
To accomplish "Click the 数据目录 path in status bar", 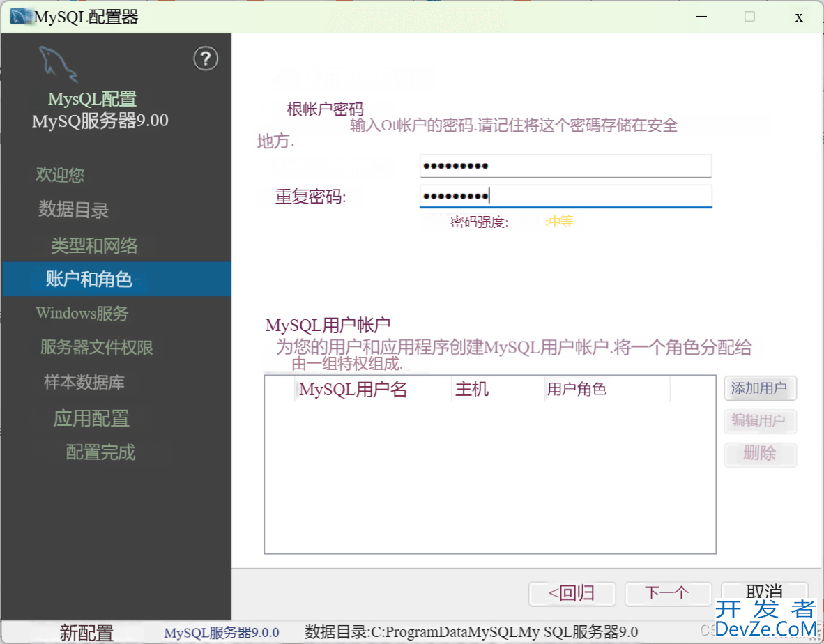I will pos(471,632).
